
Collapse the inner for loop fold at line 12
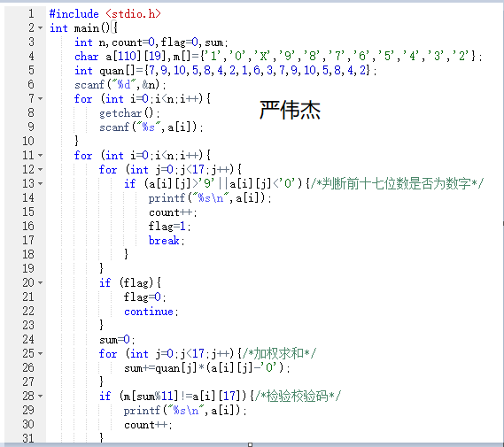point(40,170)
